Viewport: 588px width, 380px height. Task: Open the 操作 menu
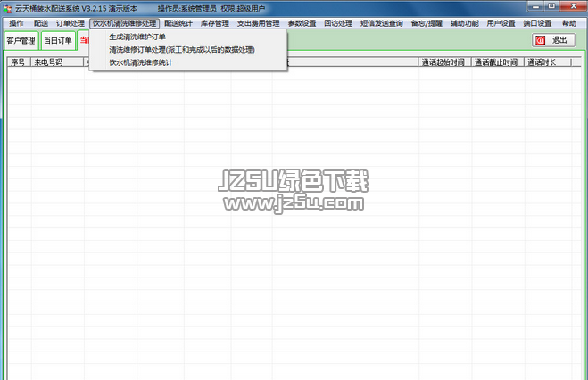16,23
